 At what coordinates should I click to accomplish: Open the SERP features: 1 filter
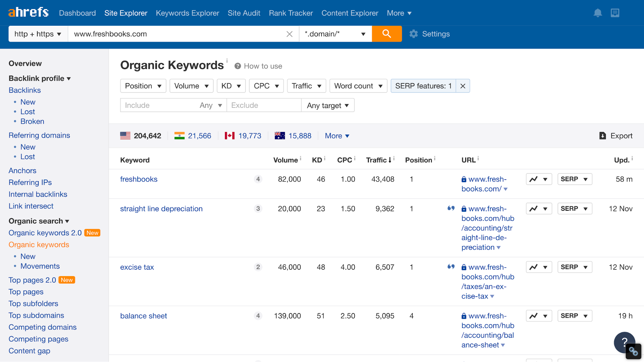pyautogui.click(x=423, y=86)
